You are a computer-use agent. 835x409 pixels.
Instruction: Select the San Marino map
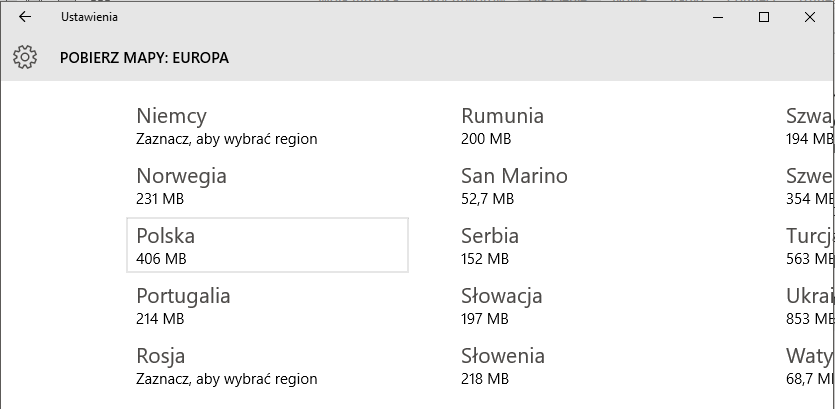click(592, 185)
